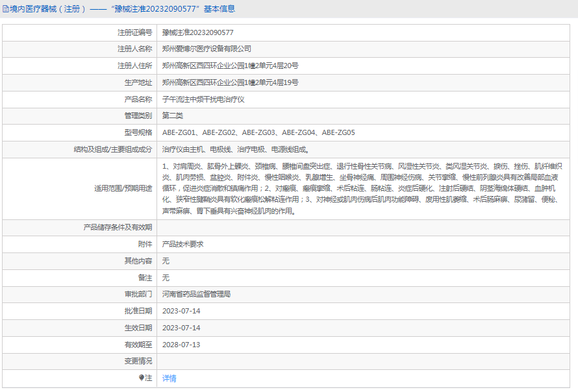578x392 pixels.
Task: Select registrant name 郑州爱博尔医疗设备有限公司
Action: click(207, 49)
